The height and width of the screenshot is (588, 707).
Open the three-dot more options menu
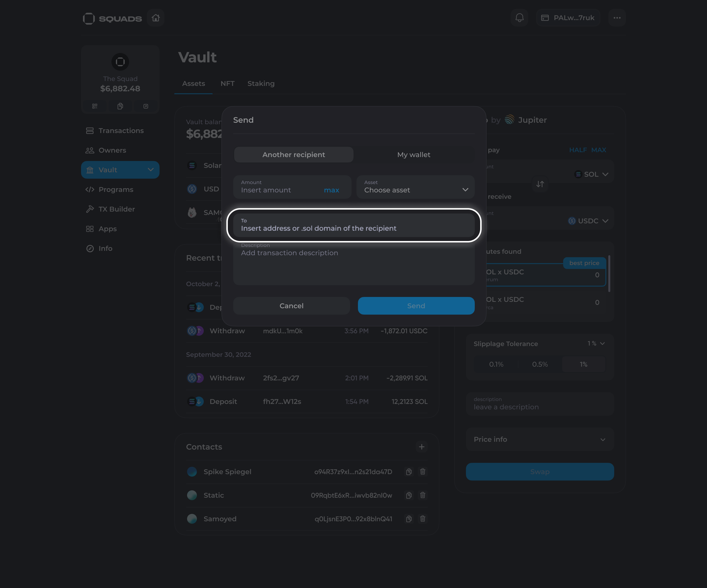tap(617, 18)
